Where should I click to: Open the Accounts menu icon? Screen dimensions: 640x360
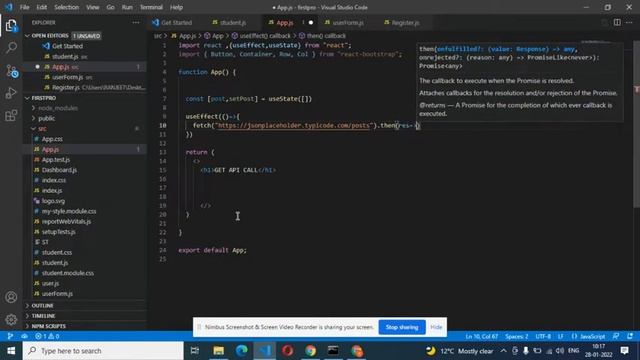pyautogui.click(x=11, y=297)
